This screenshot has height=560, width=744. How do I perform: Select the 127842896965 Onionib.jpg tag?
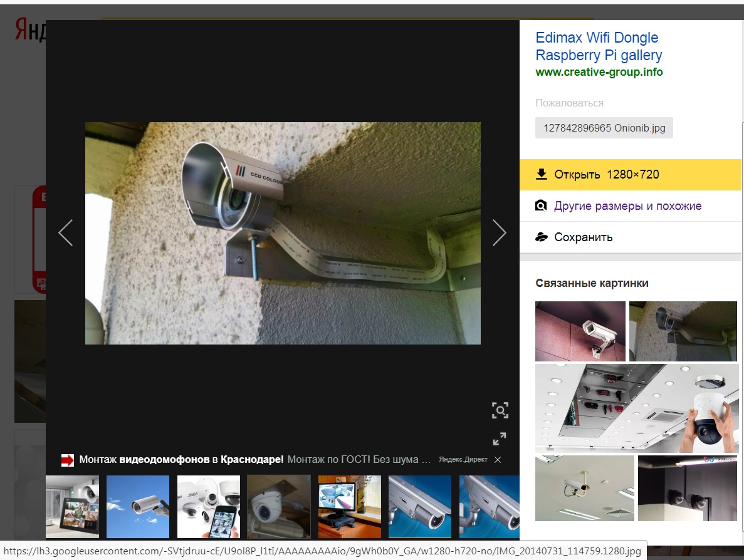pyautogui.click(x=604, y=128)
